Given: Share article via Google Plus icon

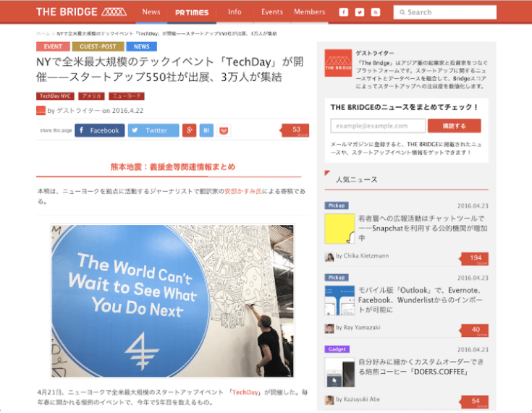Looking at the screenshot, I should (x=190, y=130).
